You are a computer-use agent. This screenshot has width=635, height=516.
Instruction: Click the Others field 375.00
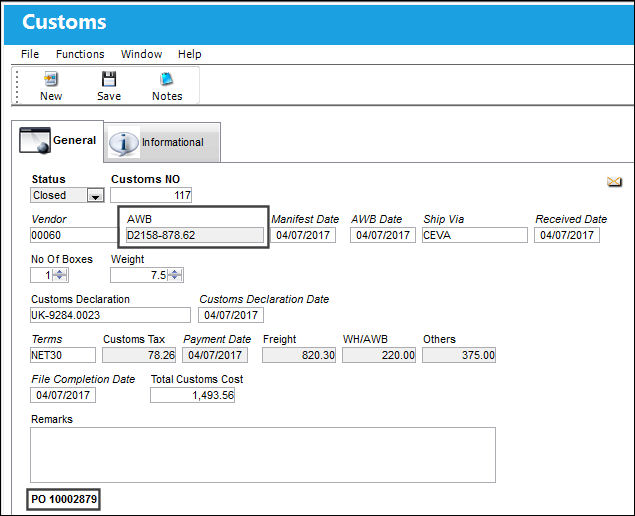pyautogui.click(x=459, y=355)
